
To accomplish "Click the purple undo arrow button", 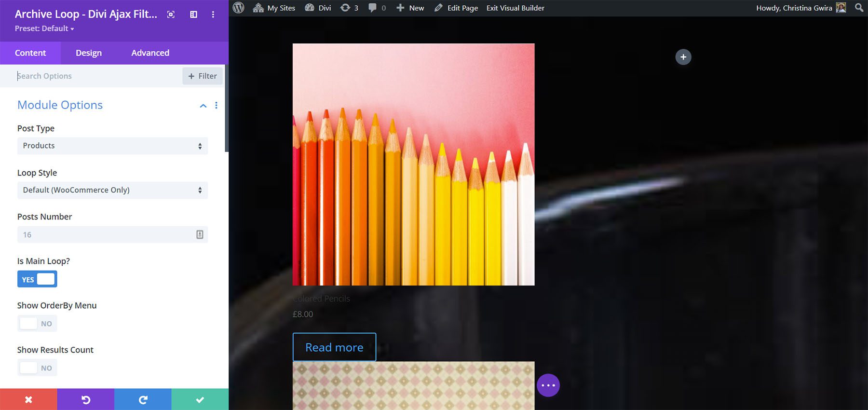I will (x=86, y=399).
